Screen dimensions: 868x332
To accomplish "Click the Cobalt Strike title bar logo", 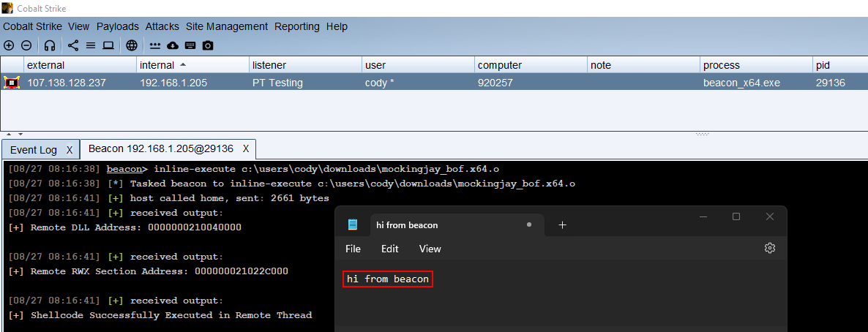I will click(7, 8).
